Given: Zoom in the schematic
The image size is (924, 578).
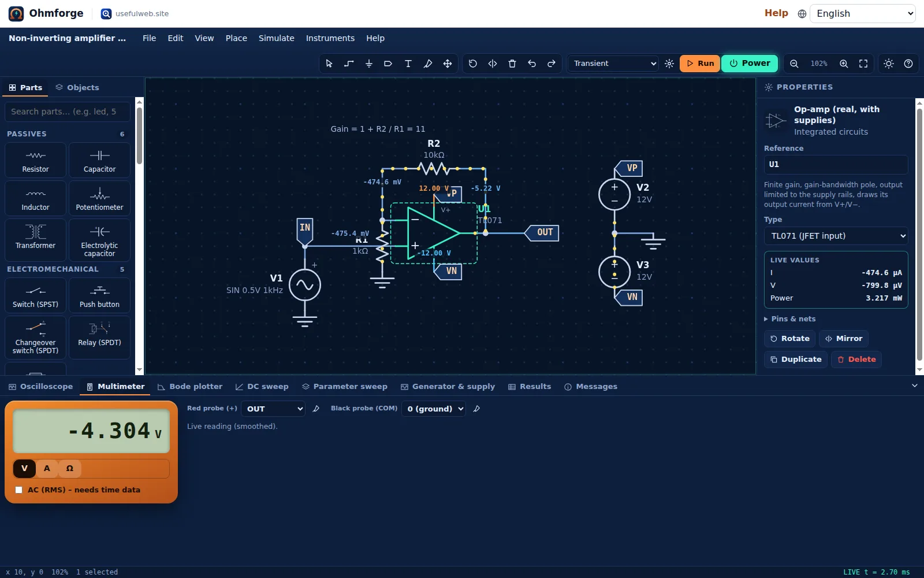Looking at the screenshot, I should point(844,64).
